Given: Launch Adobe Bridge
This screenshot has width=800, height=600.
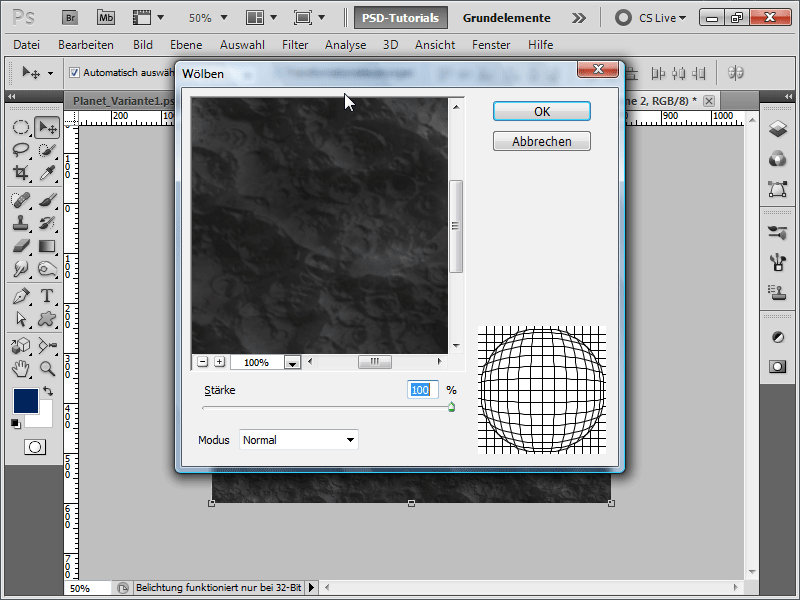Looking at the screenshot, I should point(70,18).
